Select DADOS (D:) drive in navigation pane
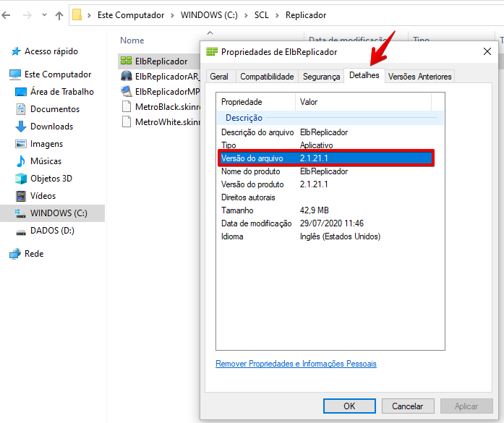Screen dimensions: 504x423 [x=52, y=231]
